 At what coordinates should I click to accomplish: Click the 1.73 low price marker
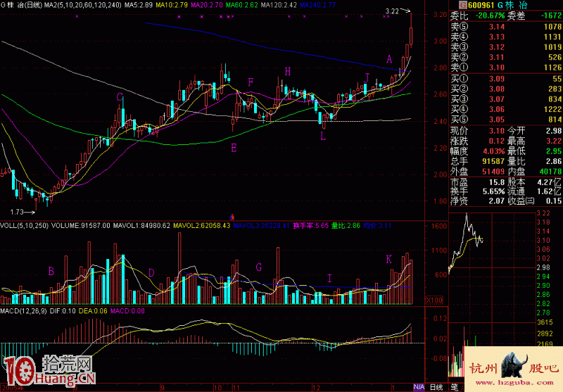tap(18, 211)
